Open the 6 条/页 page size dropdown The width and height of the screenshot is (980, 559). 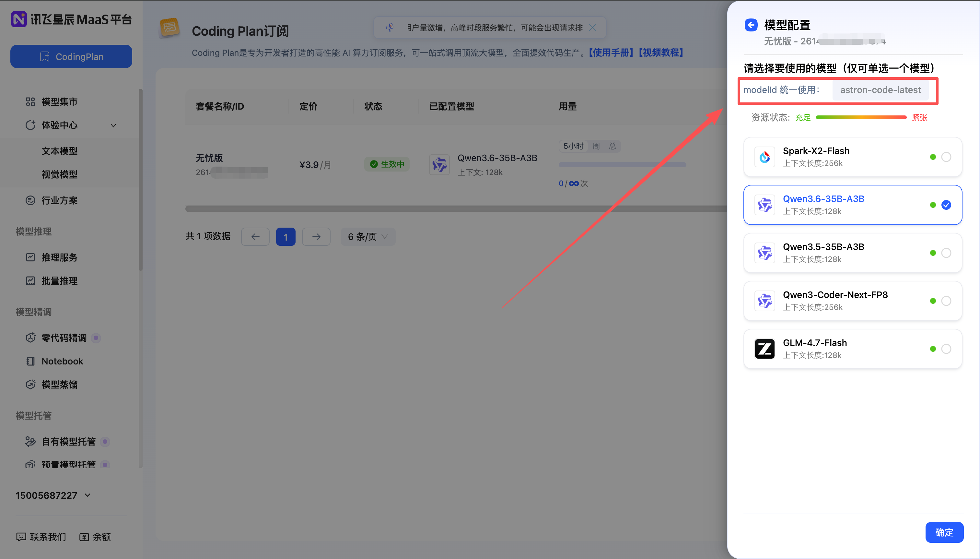coord(368,236)
